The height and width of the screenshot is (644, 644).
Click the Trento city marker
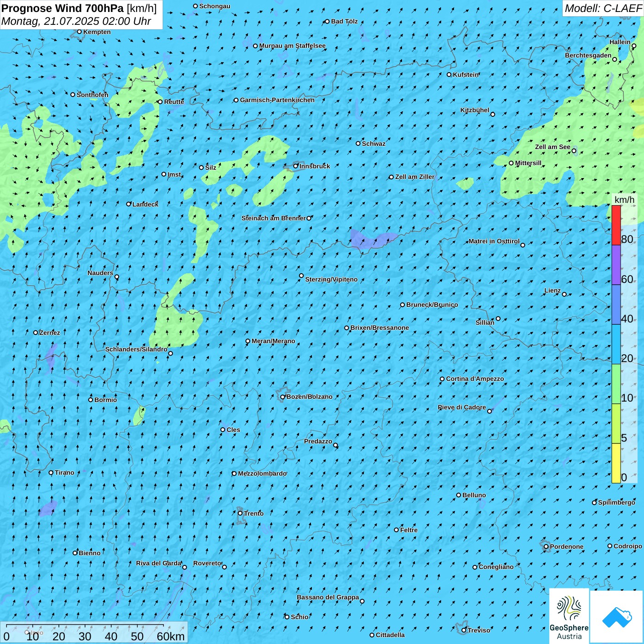240,513
